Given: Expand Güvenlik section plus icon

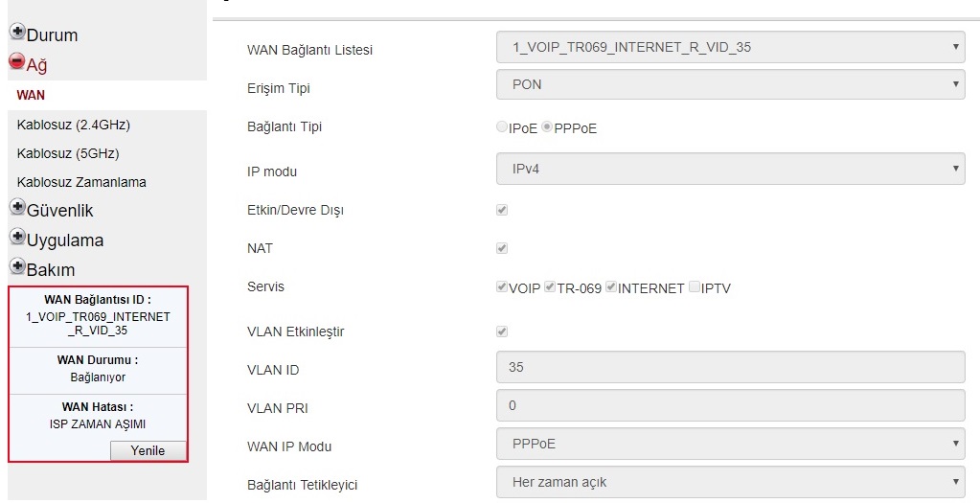Looking at the screenshot, I should (17, 208).
